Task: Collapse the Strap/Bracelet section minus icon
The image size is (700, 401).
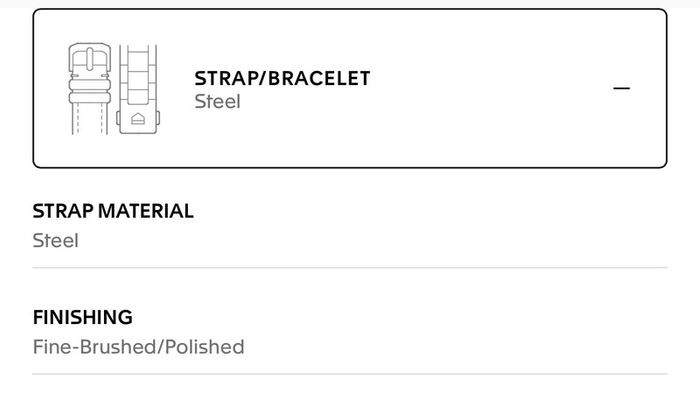Action: click(x=621, y=88)
